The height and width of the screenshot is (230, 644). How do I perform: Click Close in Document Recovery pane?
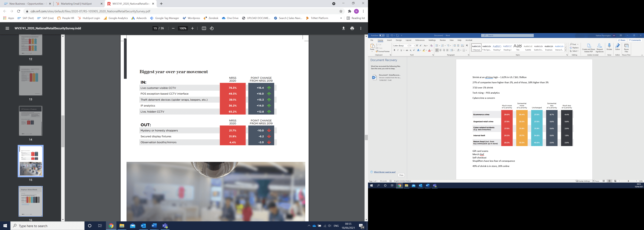(401, 175)
